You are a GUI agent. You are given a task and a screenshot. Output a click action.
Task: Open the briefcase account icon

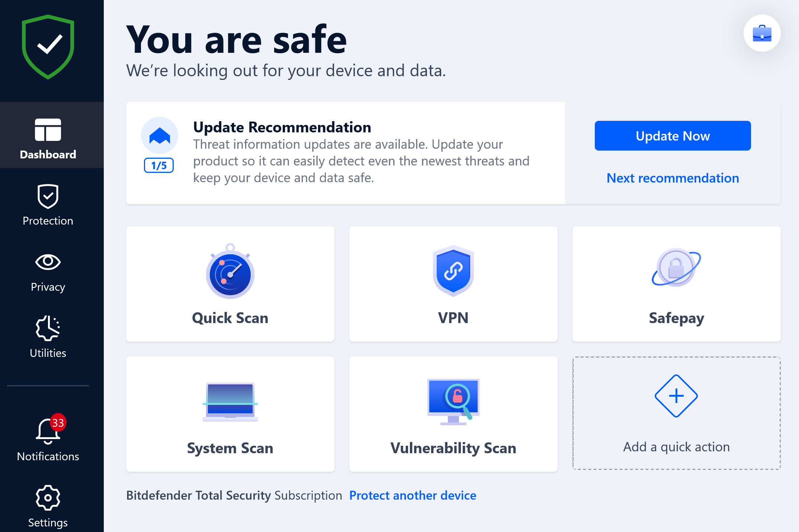[x=762, y=33]
